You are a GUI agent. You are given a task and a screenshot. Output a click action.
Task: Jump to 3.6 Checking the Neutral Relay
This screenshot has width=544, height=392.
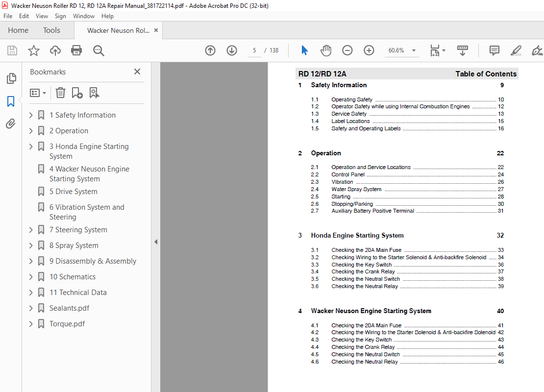[x=407, y=286]
